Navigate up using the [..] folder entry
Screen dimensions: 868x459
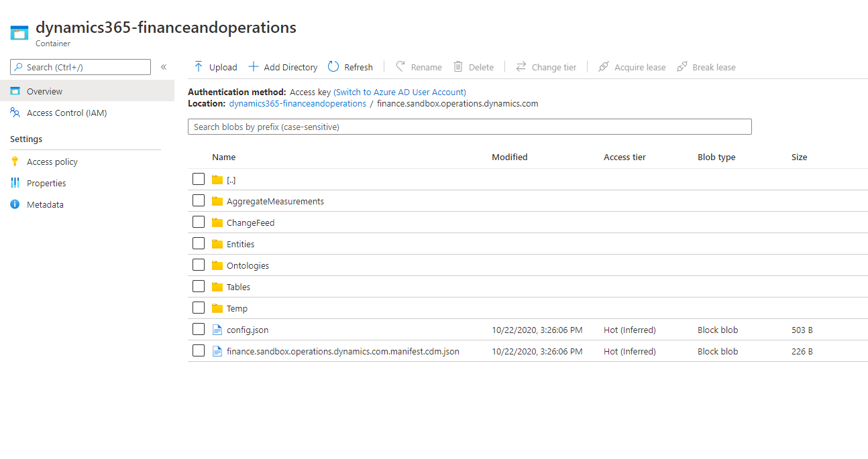(x=231, y=180)
